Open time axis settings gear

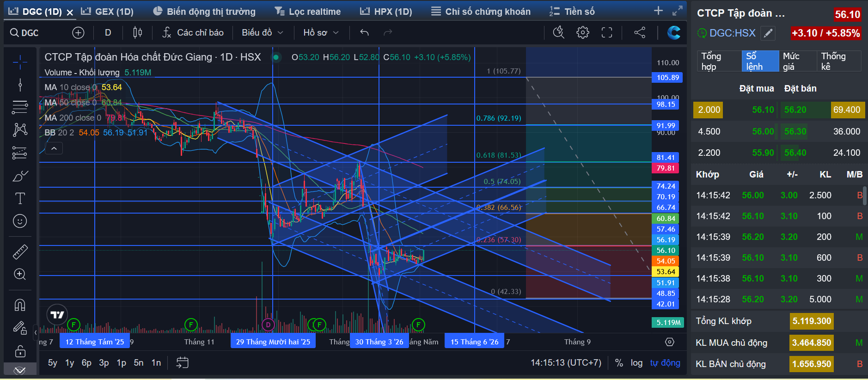pyautogui.click(x=670, y=342)
